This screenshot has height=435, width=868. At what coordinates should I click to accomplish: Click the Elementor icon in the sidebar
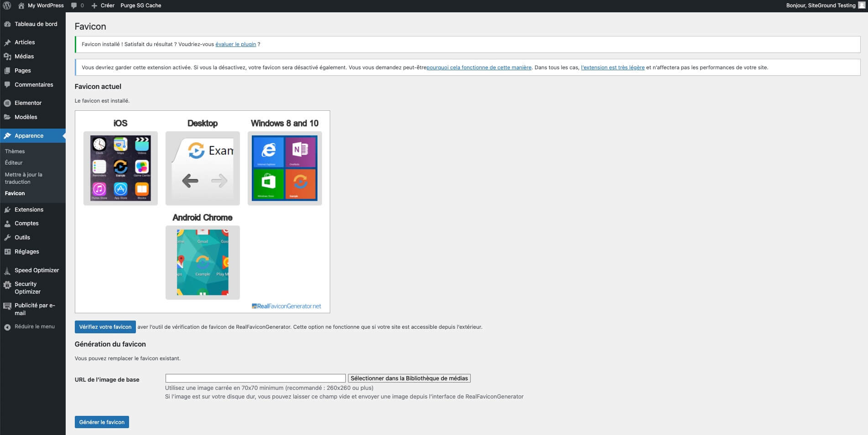pyautogui.click(x=7, y=103)
